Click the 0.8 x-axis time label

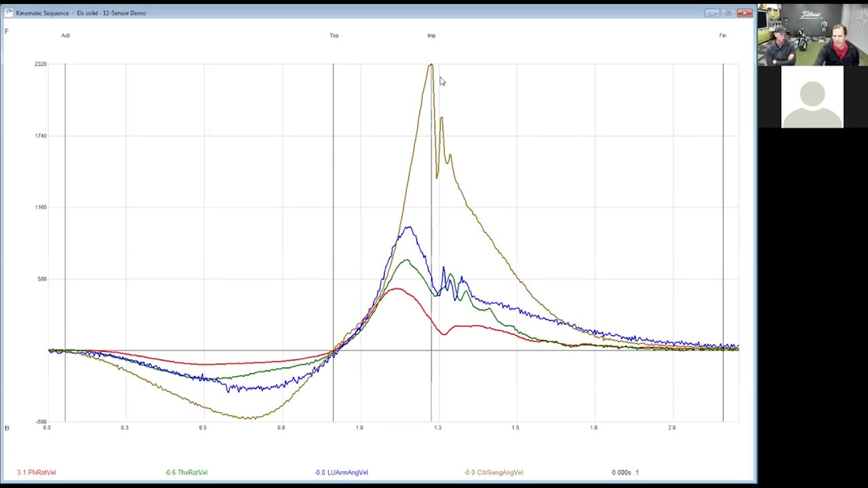point(281,428)
